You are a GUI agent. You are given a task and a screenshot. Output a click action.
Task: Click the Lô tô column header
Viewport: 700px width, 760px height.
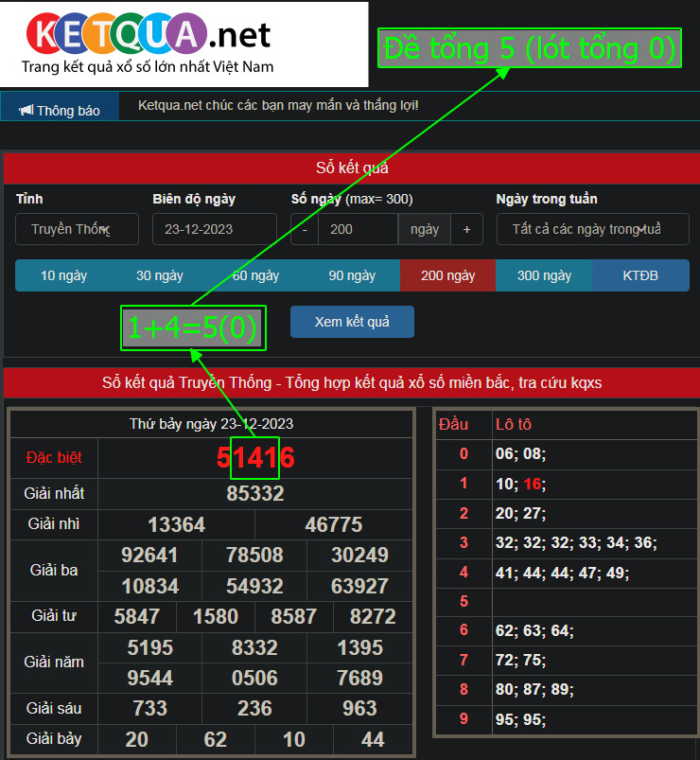coord(513,424)
